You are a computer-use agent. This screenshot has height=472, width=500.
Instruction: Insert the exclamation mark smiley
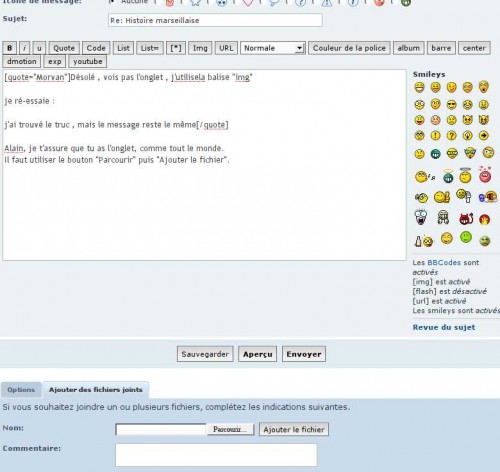click(x=435, y=136)
